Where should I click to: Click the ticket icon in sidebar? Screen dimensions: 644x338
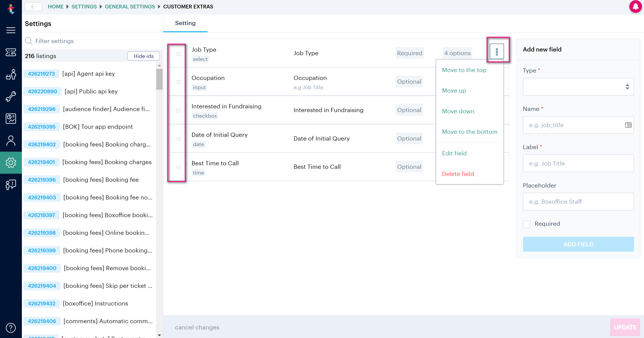[11, 52]
